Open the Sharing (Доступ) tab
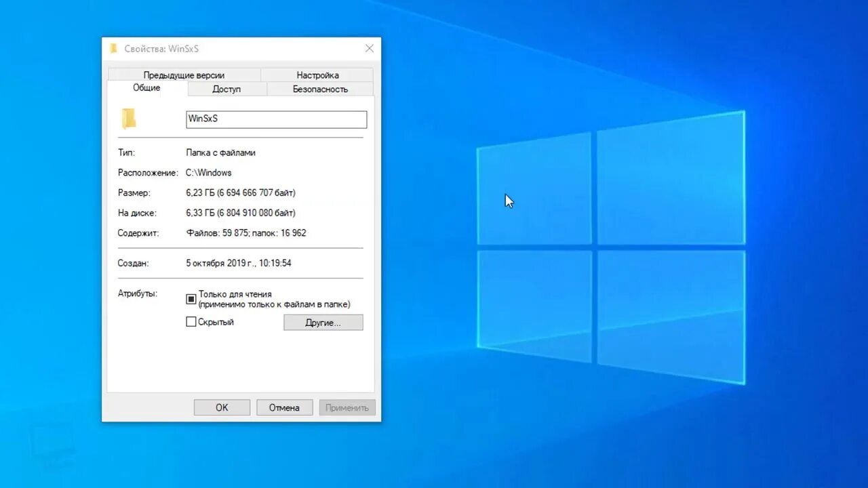Image resolution: width=868 pixels, height=488 pixels. pos(226,89)
